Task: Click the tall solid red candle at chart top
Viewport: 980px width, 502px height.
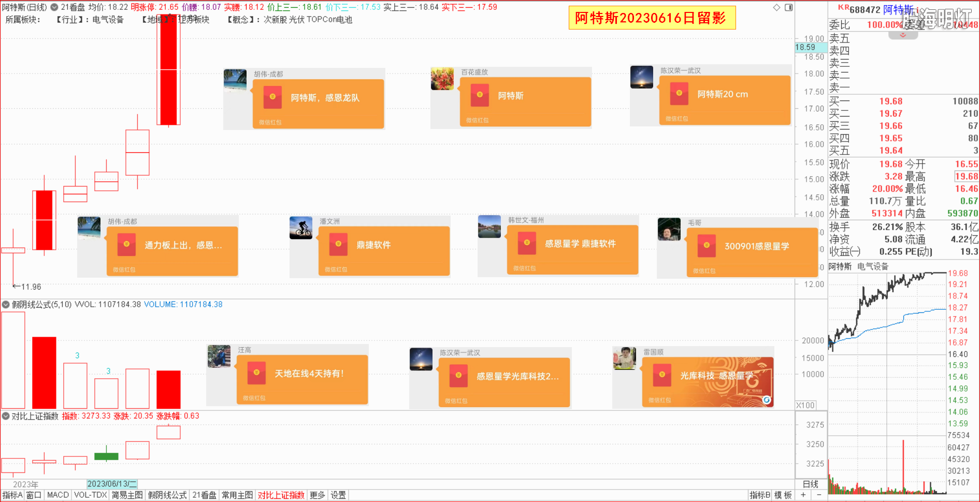Action: (x=169, y=70)
